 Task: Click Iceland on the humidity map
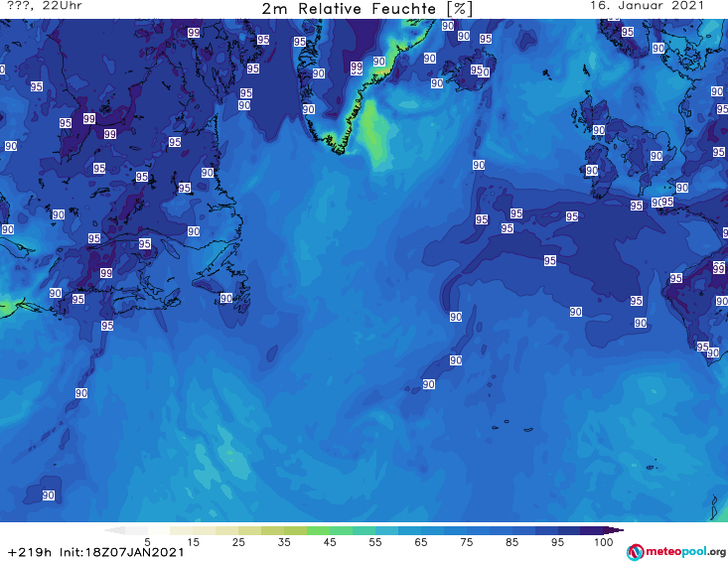[469, 71]
